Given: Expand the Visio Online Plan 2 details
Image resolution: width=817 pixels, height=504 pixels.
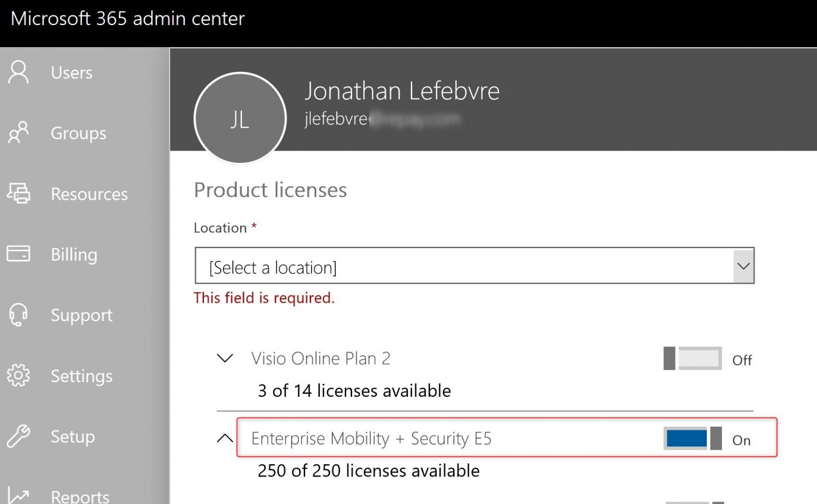Looking at the screenshot, I should click(225, 359).
